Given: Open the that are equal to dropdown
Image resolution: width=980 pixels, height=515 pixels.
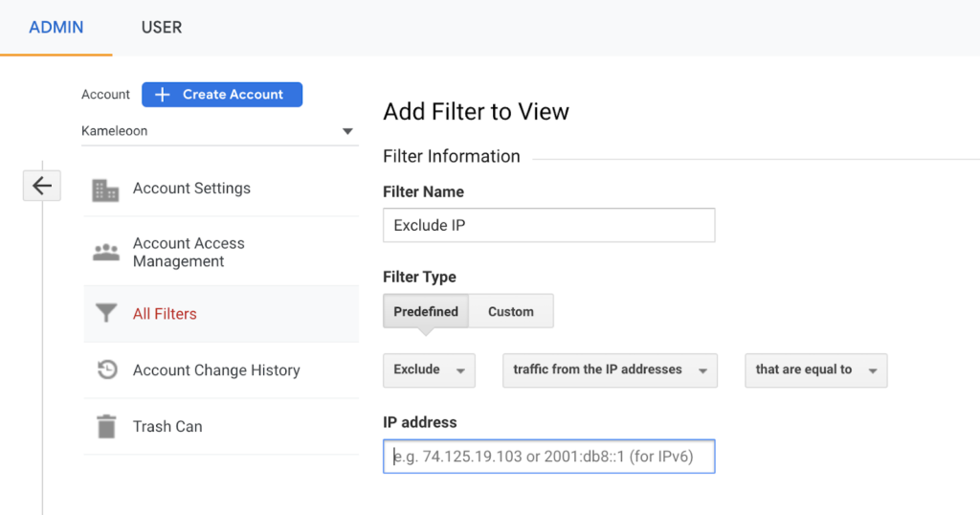Looking at the screenshot, I should click(815, 370).
